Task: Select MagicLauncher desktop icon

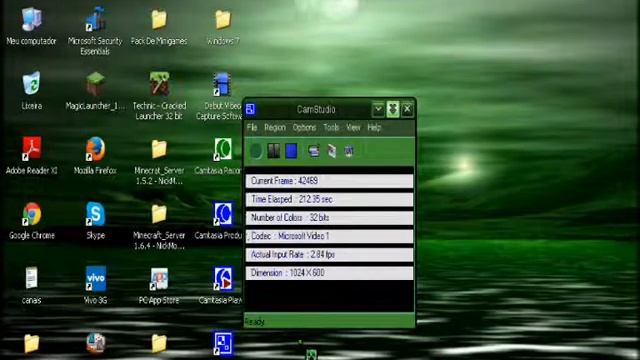Action: point(95,91)
